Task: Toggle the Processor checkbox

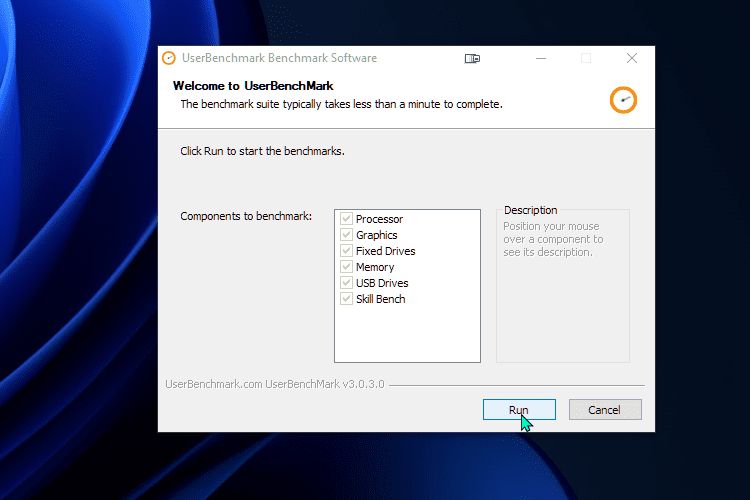Action: click(x=346, y=219)
